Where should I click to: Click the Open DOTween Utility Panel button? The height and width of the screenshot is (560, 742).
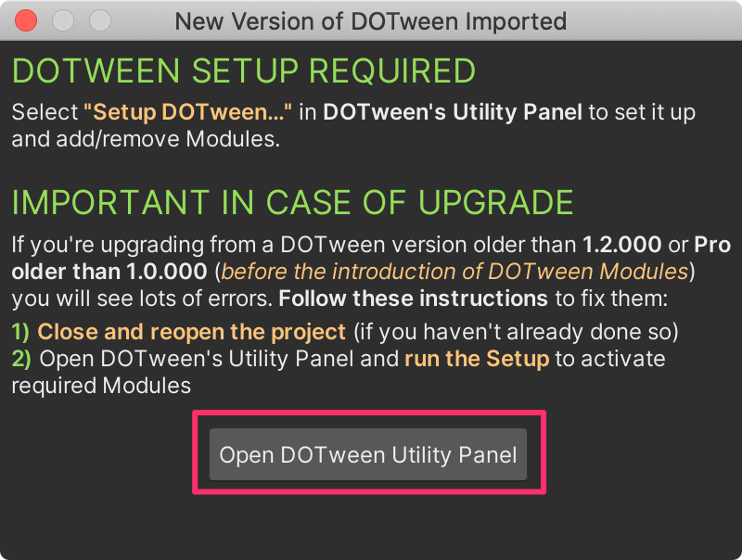click(368, 454)
